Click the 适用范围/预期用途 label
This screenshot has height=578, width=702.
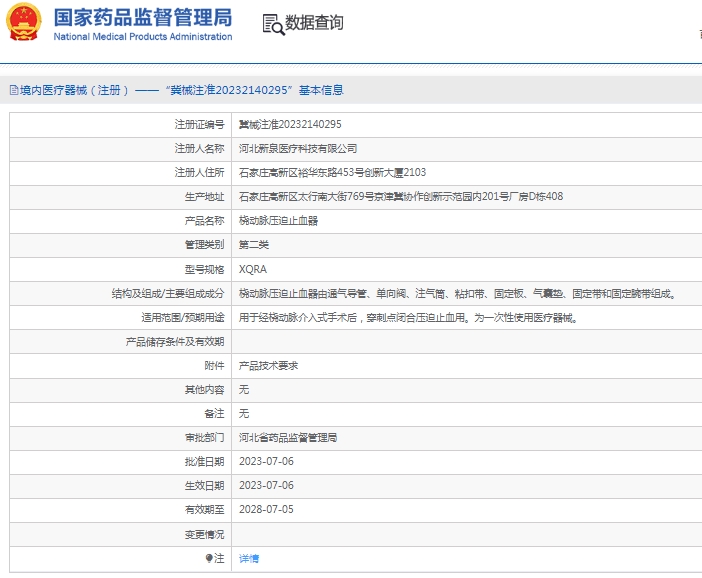point(183,318)
